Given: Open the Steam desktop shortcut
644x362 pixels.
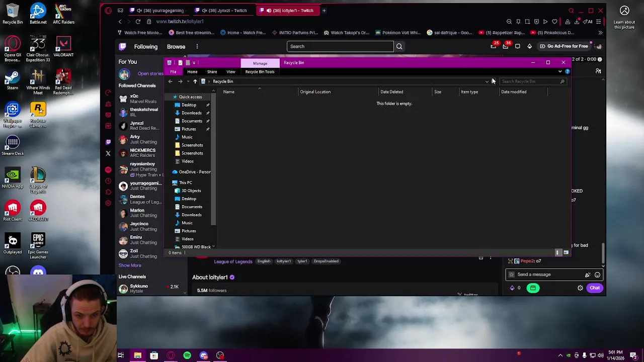Looking at the screenshot, I should (x=13, y=79).
